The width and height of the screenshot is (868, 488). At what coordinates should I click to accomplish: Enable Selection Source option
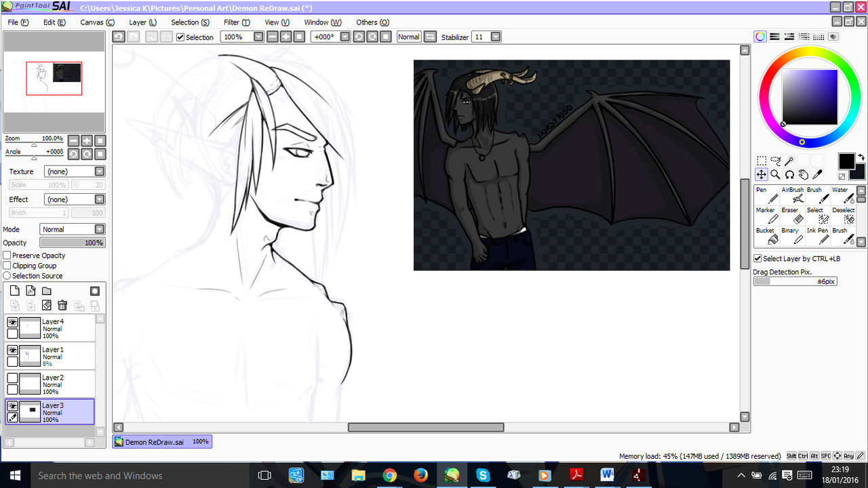(x=7, y=276)
